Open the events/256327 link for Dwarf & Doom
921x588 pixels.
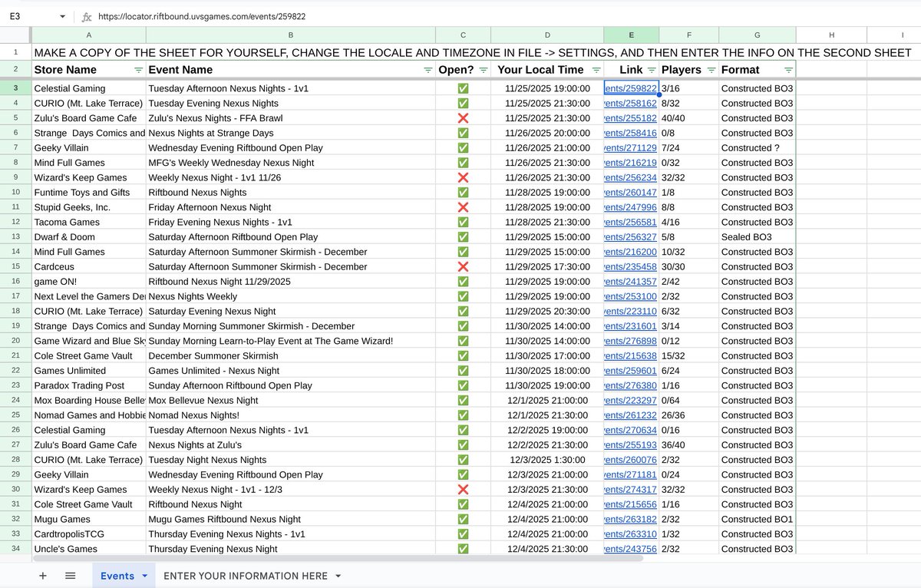tap(631, 237)
